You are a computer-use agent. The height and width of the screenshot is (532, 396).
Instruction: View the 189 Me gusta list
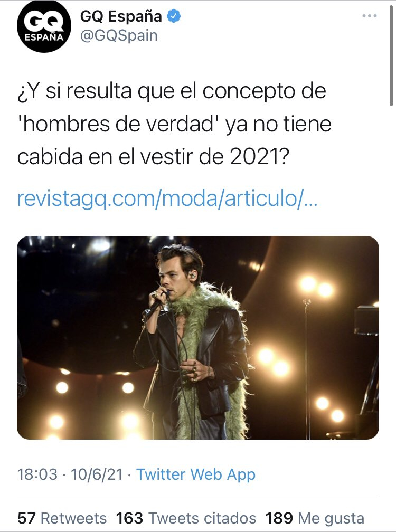(315, 518)
